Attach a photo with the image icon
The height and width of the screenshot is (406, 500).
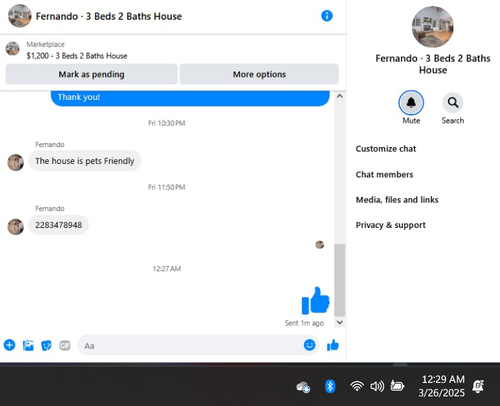click(x=28, y=345)
